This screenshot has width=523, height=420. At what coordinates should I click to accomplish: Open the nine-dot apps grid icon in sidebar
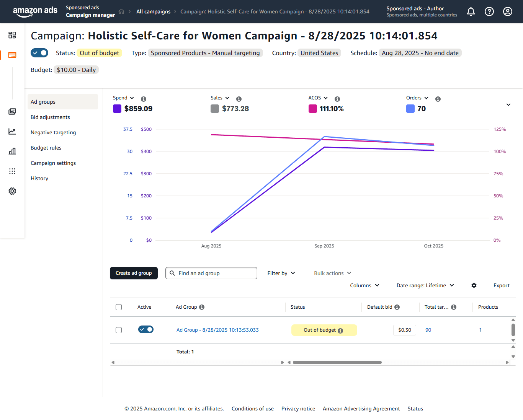12,171
